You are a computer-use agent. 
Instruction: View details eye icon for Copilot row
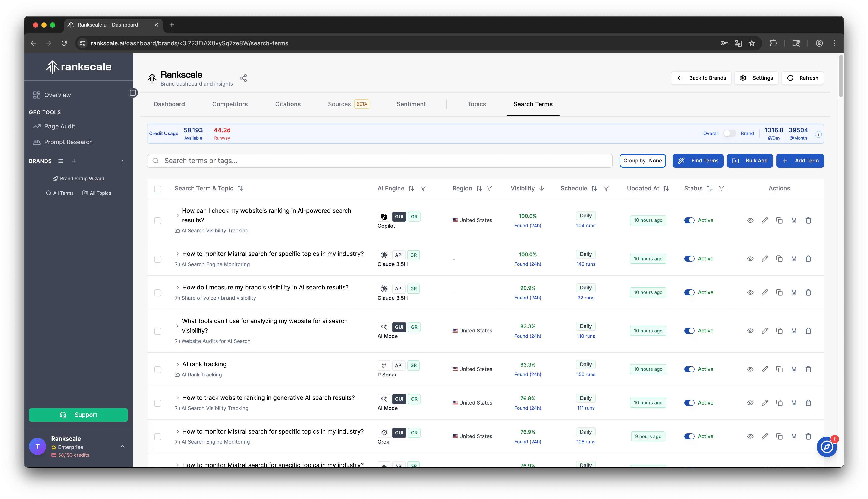tap(750, 220)
